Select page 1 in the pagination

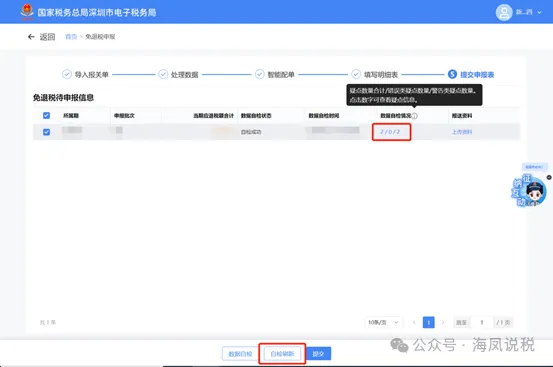coord(429,322)
